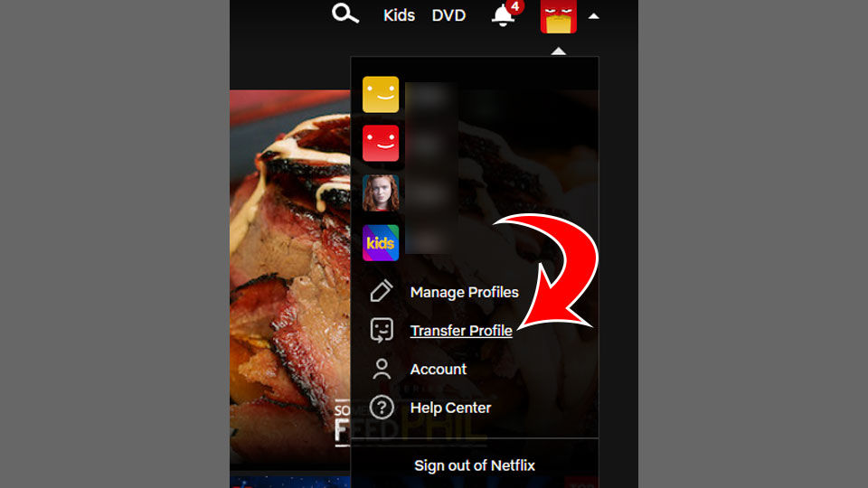
Task: Choose Transfer Profile
Action: click(461, 331)
